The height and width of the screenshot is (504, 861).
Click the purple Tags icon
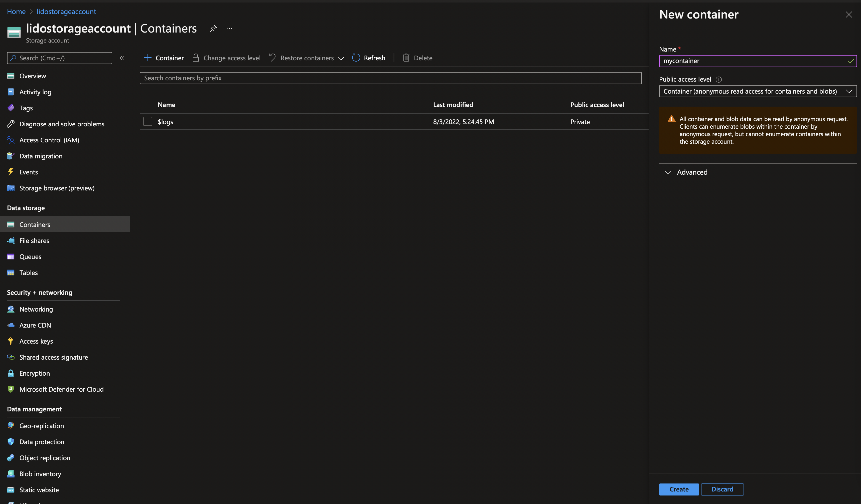pyautogui.click(x=11, y=108)
